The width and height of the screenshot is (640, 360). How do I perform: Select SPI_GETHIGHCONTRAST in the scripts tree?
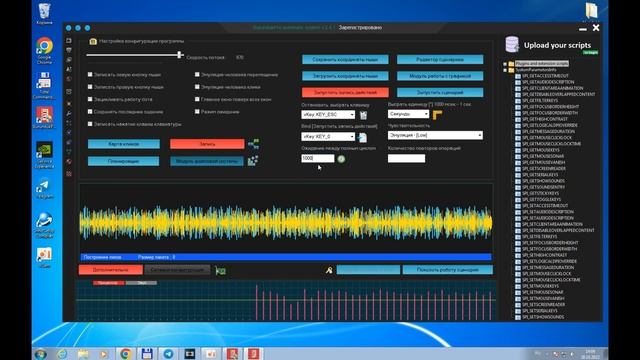pos(544,119)
